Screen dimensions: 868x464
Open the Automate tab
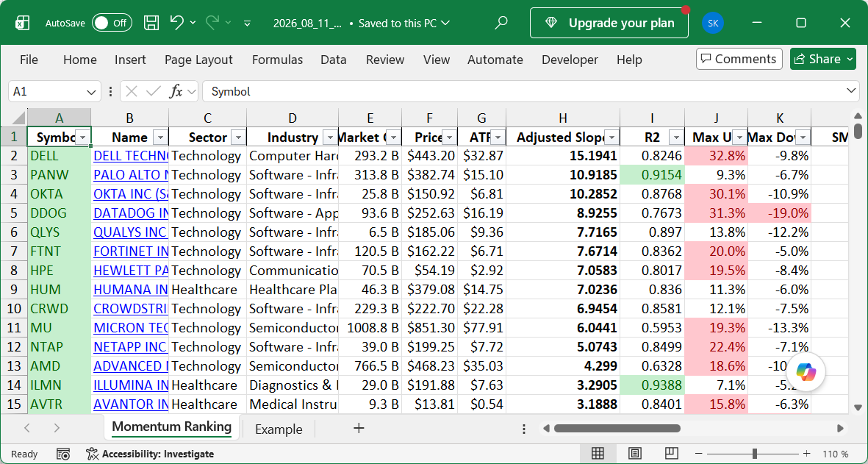495,60
